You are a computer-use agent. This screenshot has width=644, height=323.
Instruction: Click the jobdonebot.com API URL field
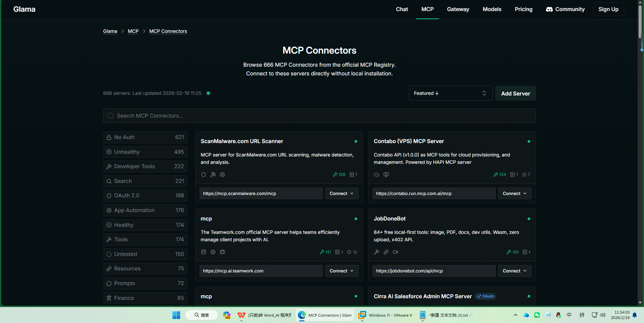[434, 271]
